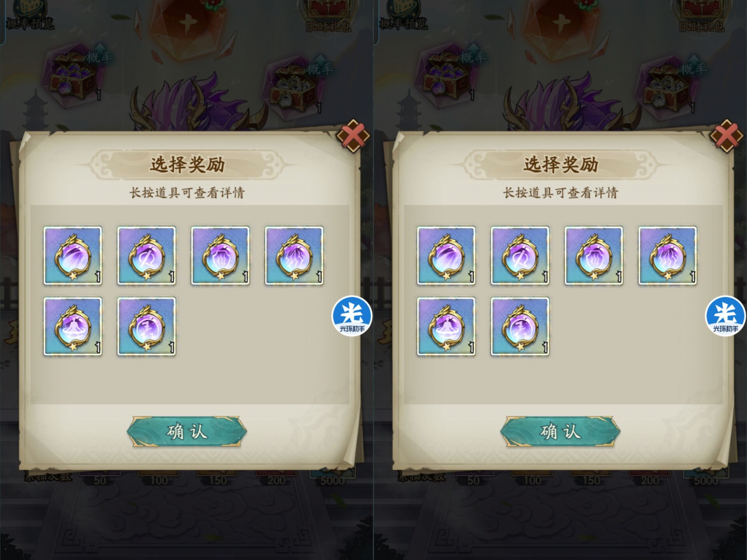Open 概率预览 in the left screen
Image resolution: width=747 pixels, height=560 pixels.
pos(30,23)
